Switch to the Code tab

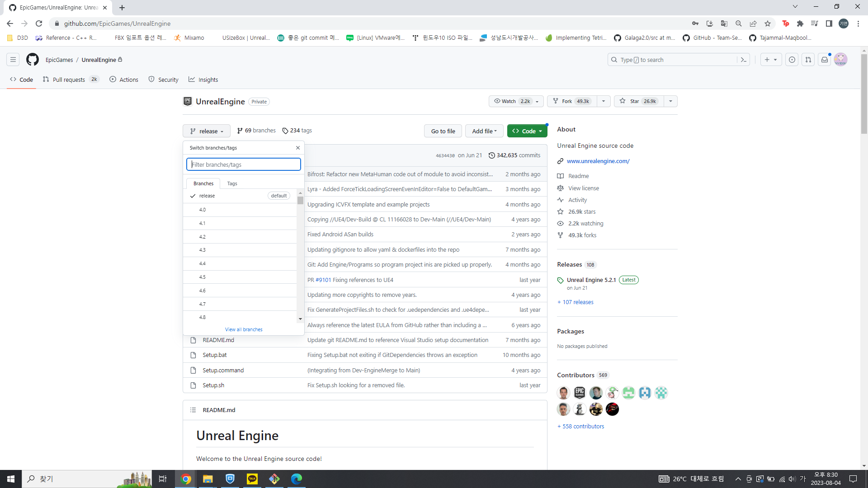coord(21,80)
